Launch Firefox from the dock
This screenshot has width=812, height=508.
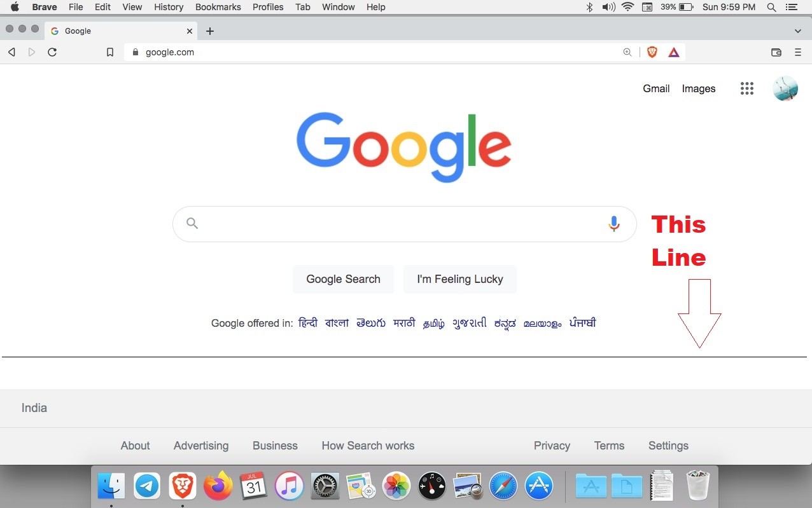[218, 486]
